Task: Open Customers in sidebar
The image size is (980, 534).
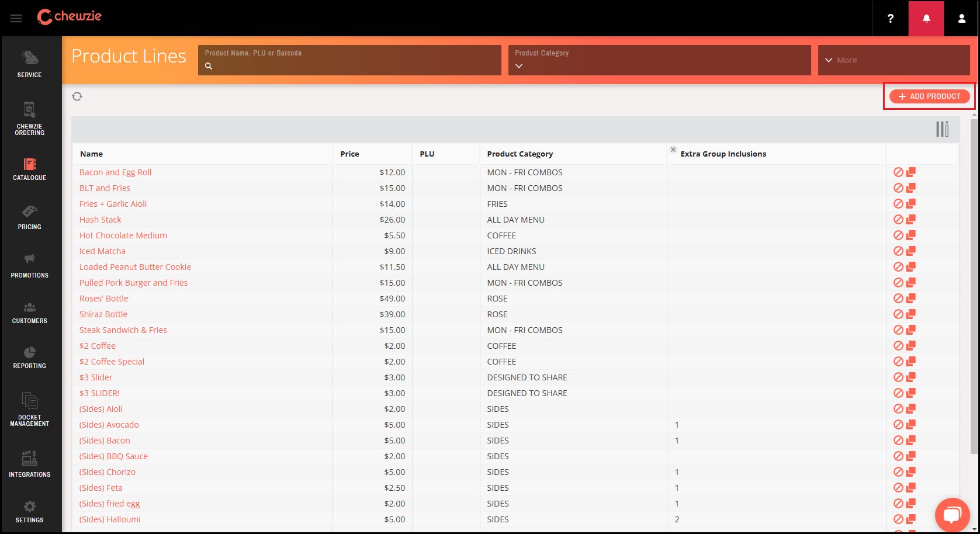Action: click(30, 313)
